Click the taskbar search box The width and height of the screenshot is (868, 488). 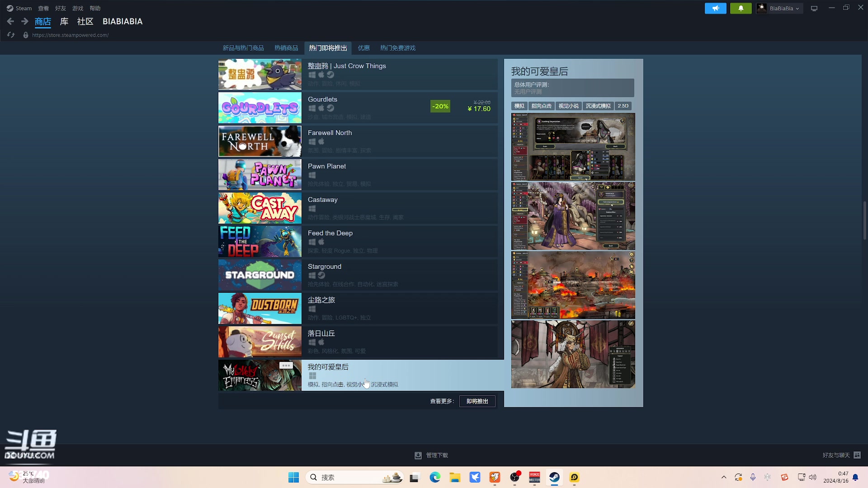[355, 477]
